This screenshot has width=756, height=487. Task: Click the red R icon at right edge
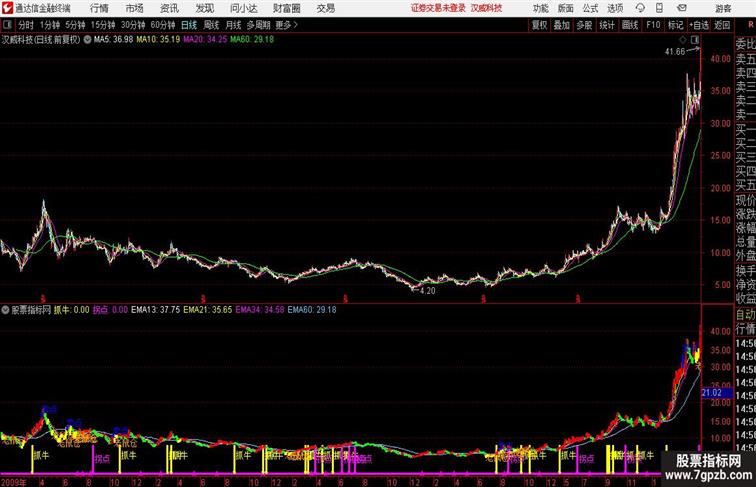click(x=751, y=25)
